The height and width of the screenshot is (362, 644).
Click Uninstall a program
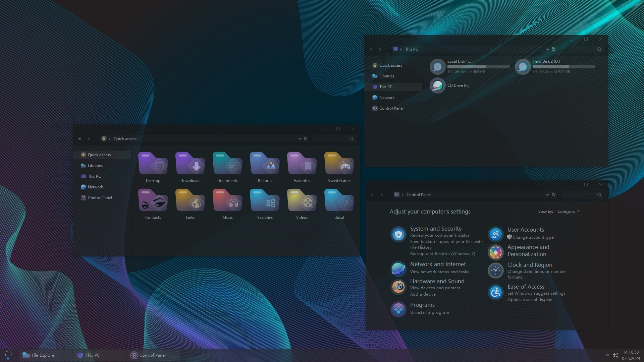pos(429,312)
